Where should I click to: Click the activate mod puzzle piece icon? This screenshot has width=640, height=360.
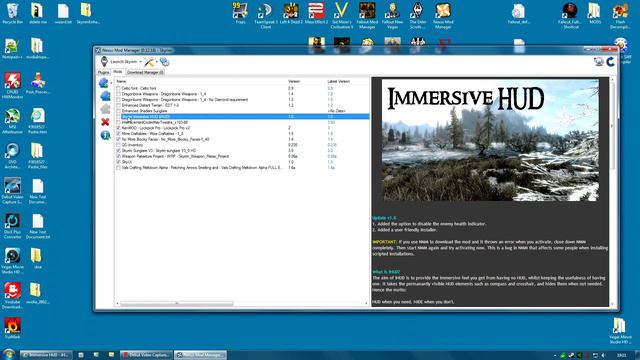[x=105, y=96]
